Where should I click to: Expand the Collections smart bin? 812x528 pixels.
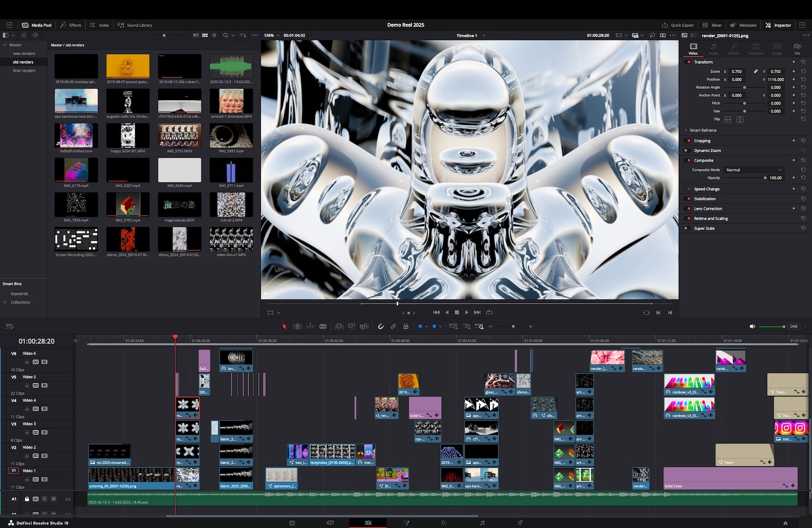click(5, 302)
